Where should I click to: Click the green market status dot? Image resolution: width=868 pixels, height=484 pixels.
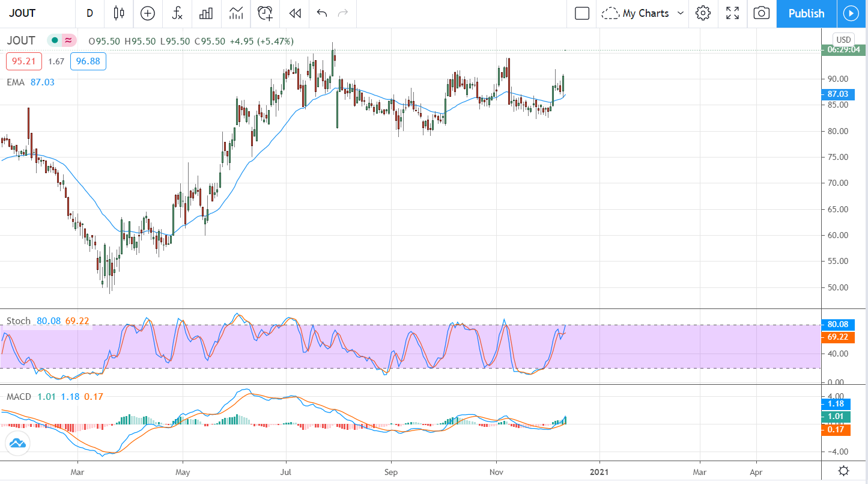click(x=55, y=41)
